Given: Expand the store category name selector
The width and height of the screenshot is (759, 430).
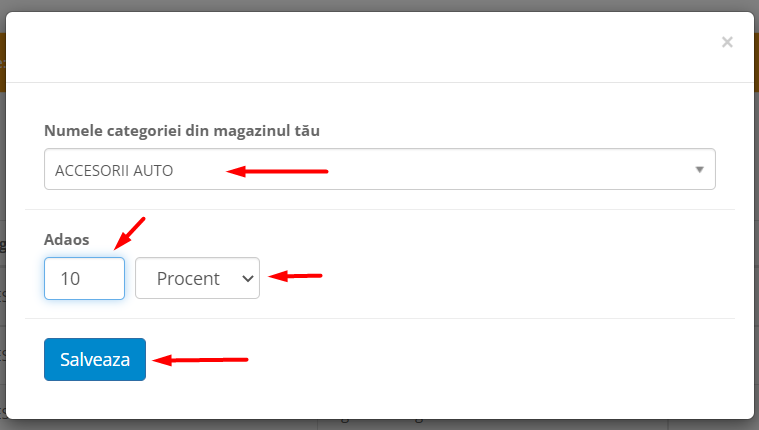Looking at the screenshot, I should [379, 169].
